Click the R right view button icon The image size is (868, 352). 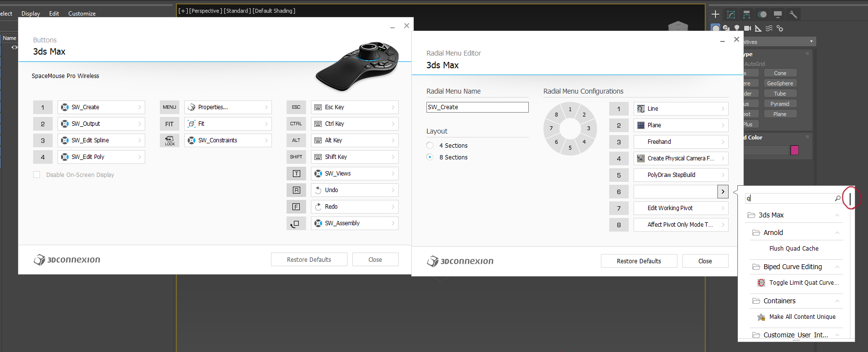[296, 190]
